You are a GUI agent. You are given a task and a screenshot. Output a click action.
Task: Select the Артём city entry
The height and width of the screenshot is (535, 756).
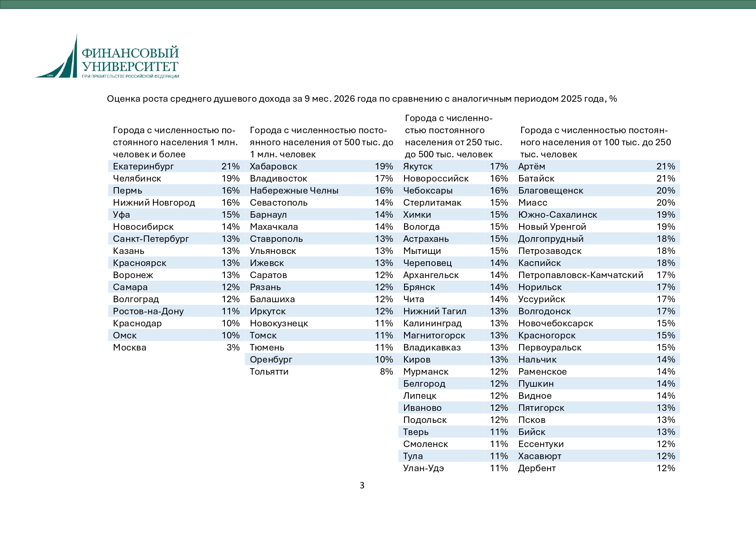pyautogui.click(x=532, y=166)
